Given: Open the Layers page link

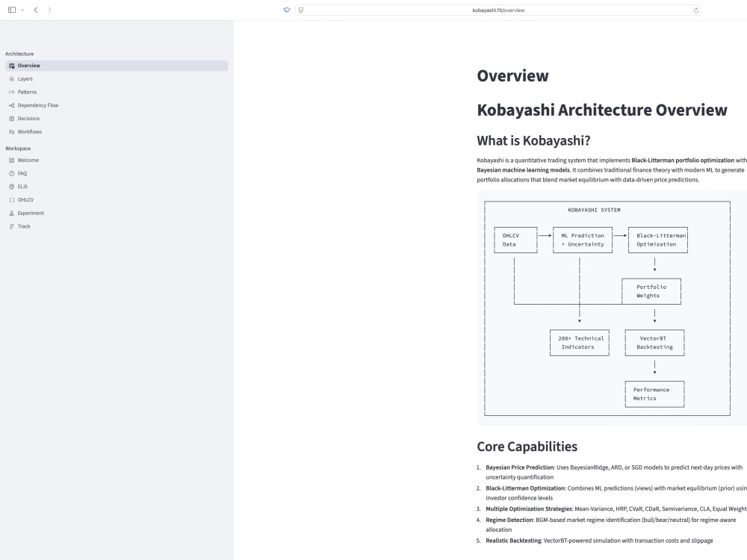Looking at the screenshot, I should pyautogui.click(x=117, y=79).
